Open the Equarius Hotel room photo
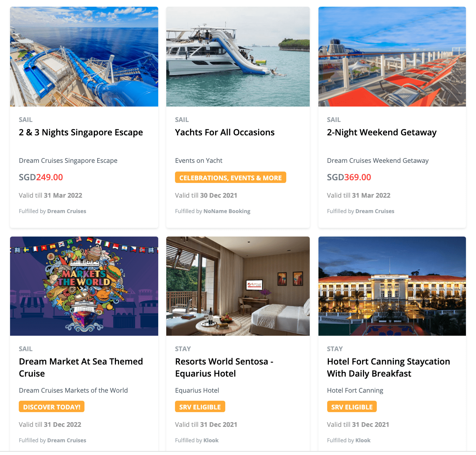 pos(238,286)
